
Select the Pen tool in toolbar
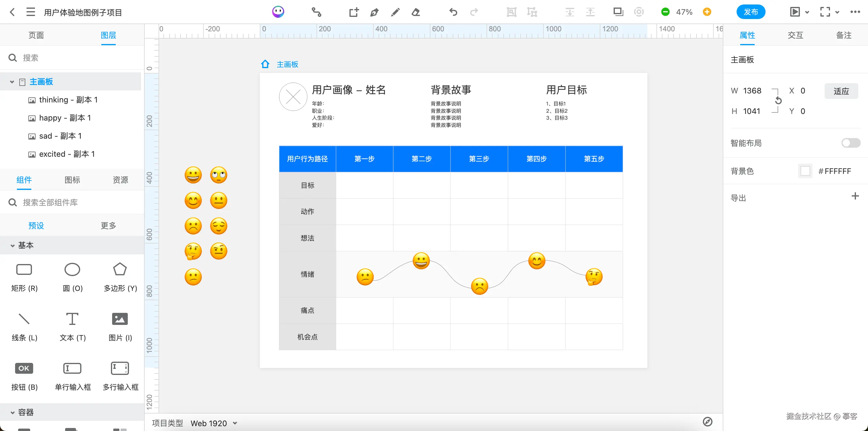(374, 12)
